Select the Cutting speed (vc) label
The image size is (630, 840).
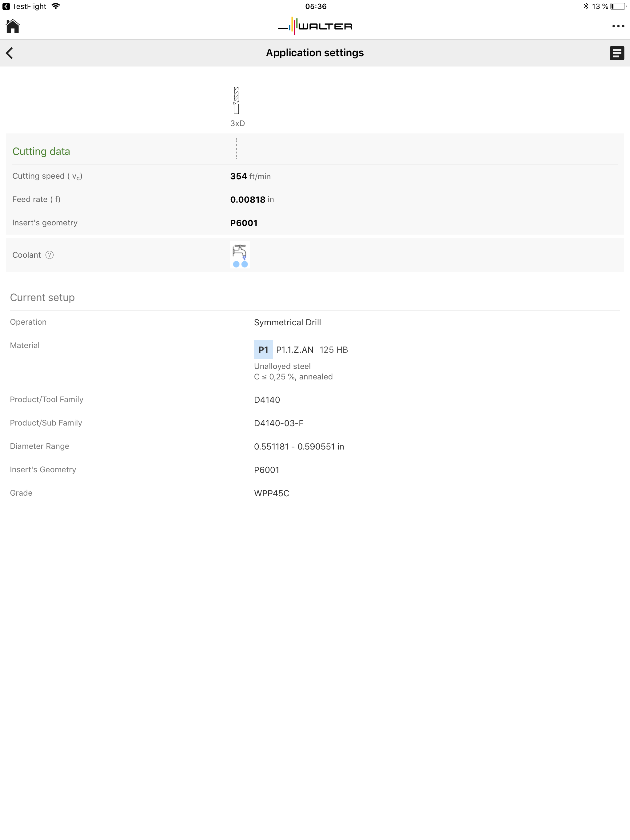pos(47,176)
